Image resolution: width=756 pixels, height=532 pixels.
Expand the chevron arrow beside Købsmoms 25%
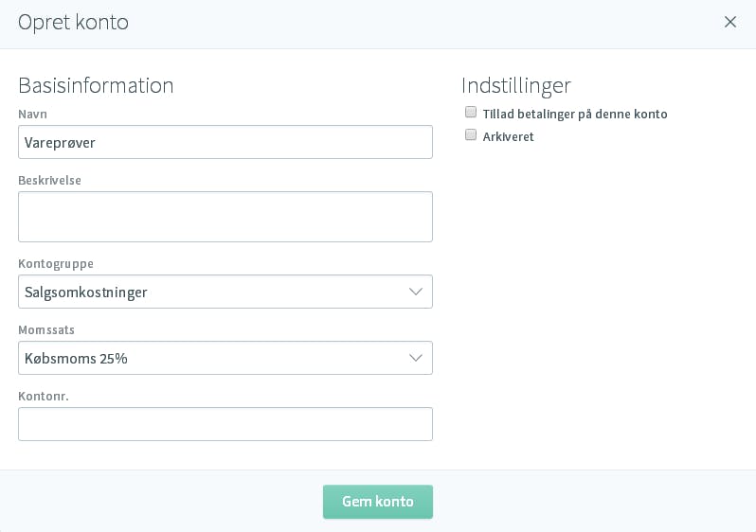[416, 358]
